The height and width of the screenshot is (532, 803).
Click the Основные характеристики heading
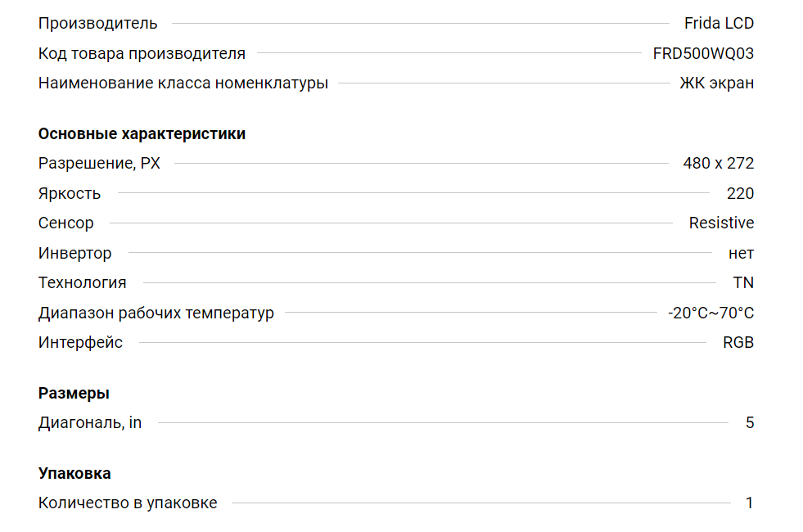(142, 134)
